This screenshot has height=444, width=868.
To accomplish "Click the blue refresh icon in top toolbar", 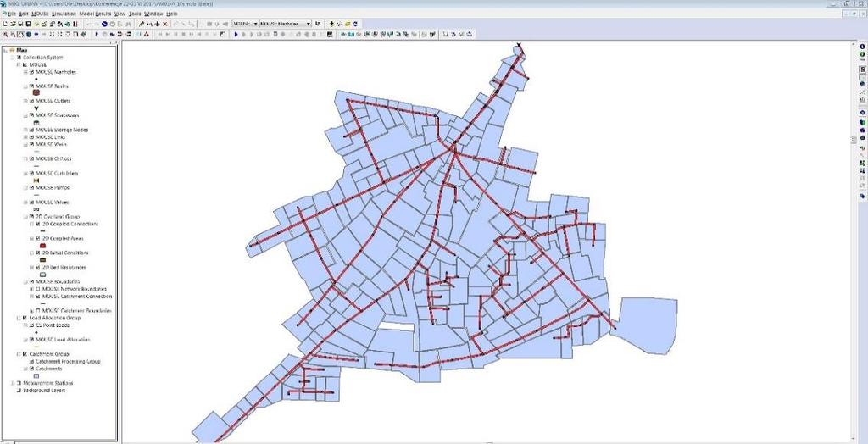I will [355, 24].
